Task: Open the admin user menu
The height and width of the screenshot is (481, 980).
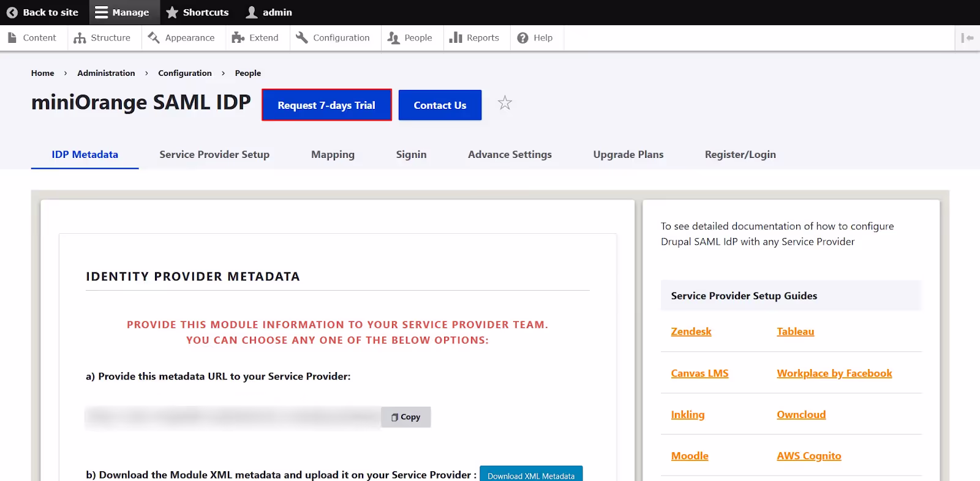Action: pyautogui.click(x=269, y=12)
